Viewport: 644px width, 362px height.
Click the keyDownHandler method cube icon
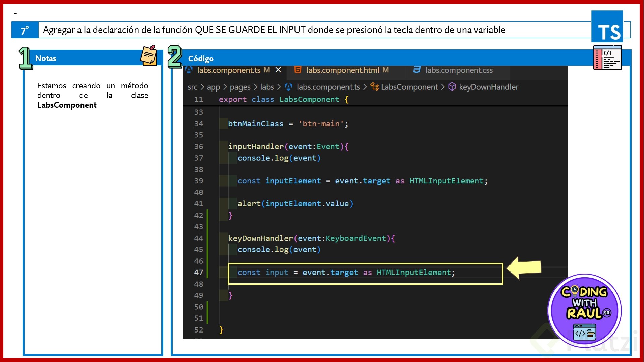pyautogui.click(x=452, y=87)
